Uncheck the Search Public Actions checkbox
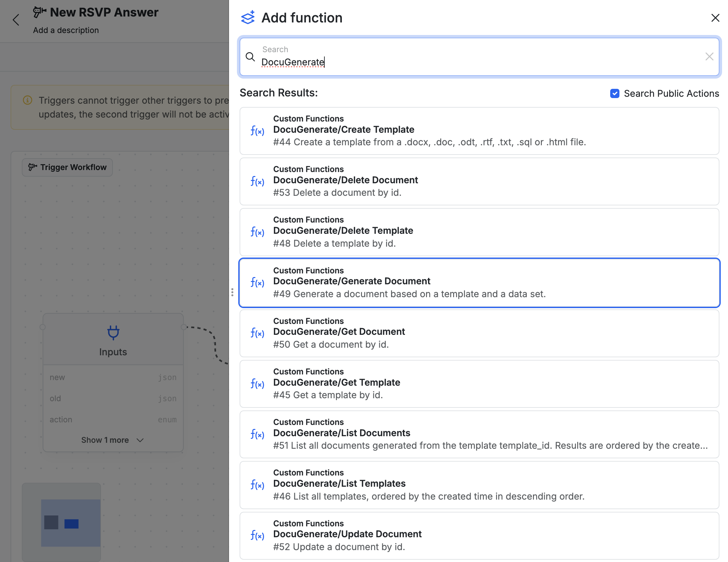 615,94
